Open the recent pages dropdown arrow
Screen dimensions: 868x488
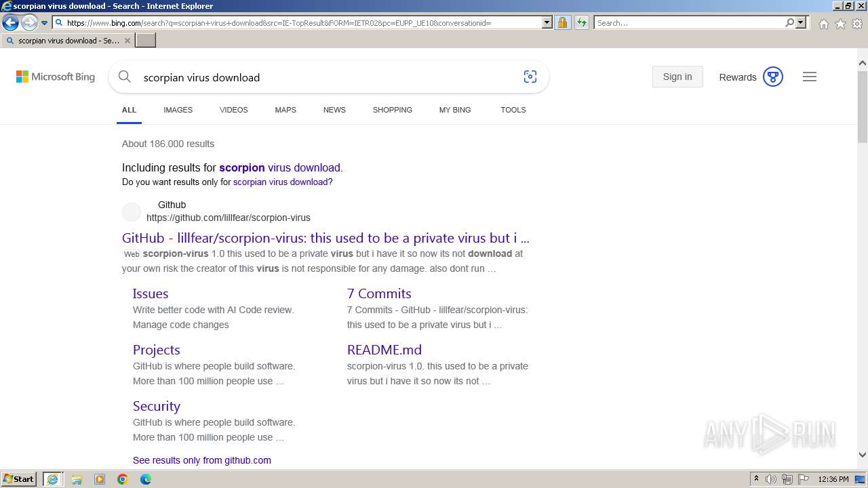point(44,22)
